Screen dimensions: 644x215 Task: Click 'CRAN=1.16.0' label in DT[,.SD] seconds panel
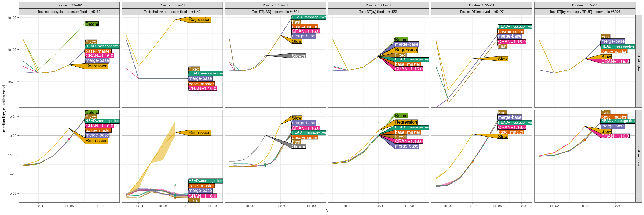click(306, 128)
